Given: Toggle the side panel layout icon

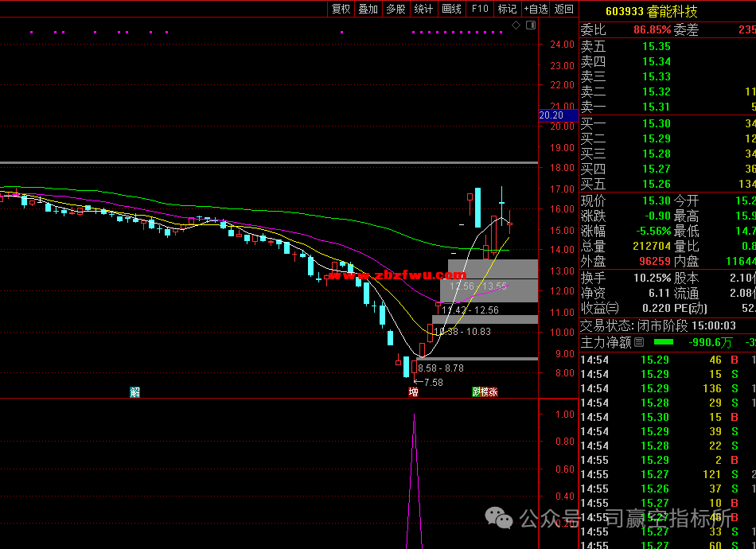Looking at the screenshot, I should (530, 25).
